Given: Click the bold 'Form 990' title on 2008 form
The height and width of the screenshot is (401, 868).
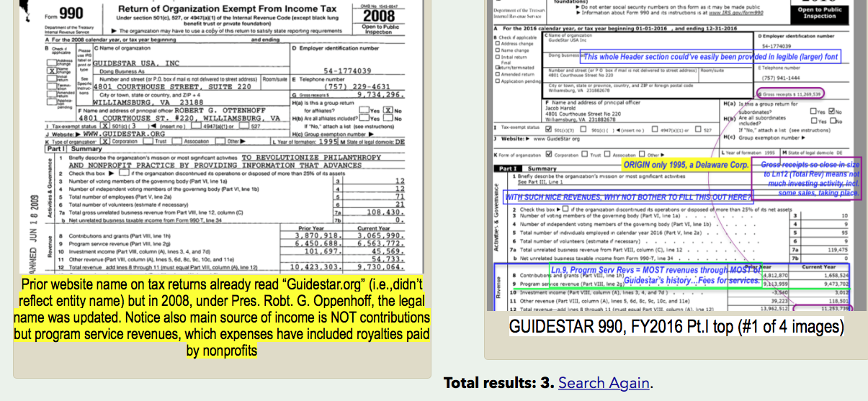Looking at the screenshot, I should point(64,14).
